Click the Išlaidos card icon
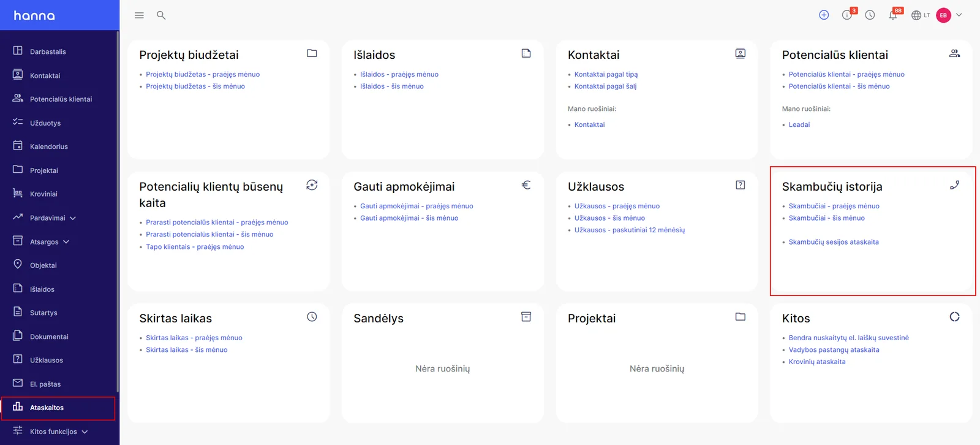The image size is (980, 445). (x=526, y=53)
